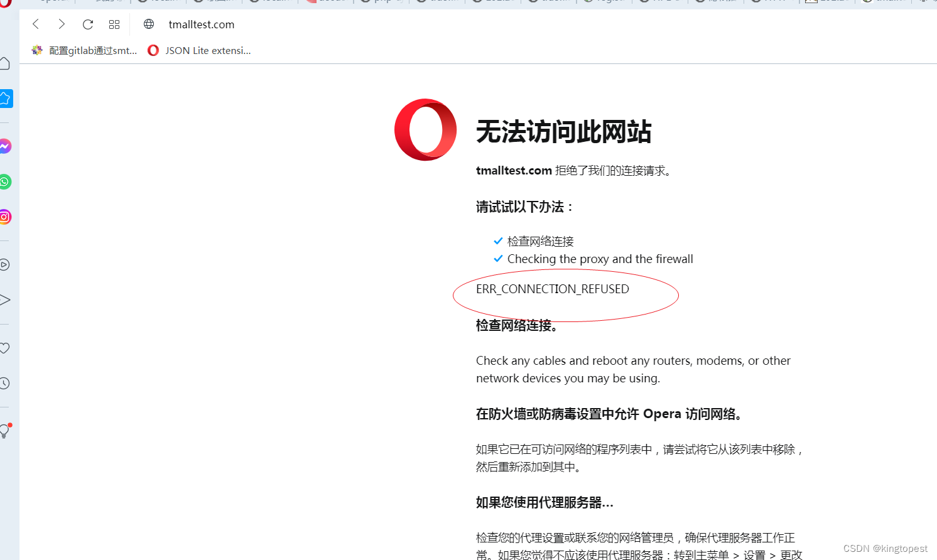937x560 pixels.
Task: Click the 无法访问此网站 heading
Action: pos(563,132)
